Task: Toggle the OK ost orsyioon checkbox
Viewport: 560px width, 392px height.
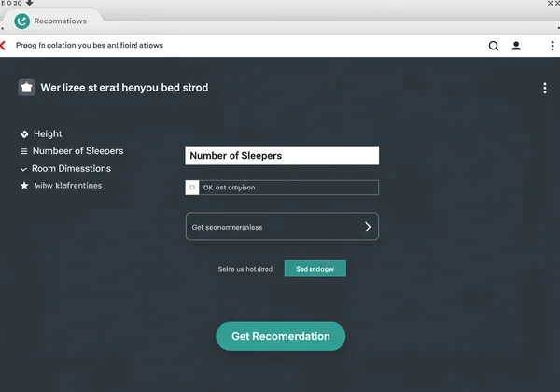Action: click(x=192, y=188)
